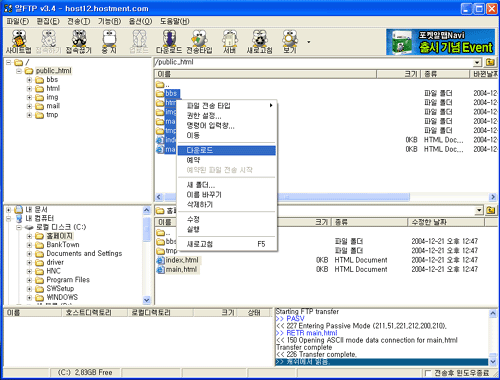Open the 포켓알맵Navi event banner

coord(440,42)
